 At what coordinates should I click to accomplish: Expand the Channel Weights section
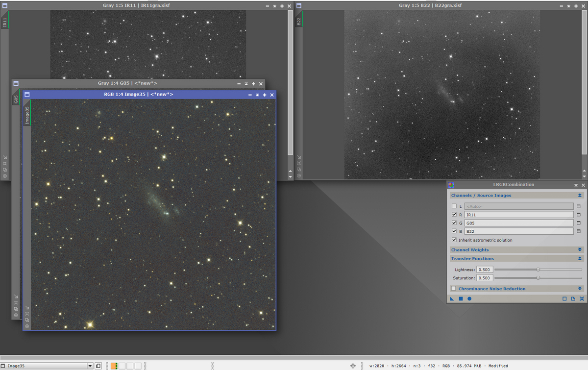[580, 250]
